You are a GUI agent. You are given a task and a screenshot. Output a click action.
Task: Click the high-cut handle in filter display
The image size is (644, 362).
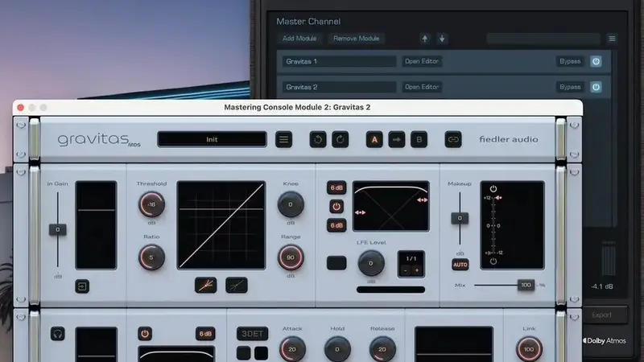[x=422, y=200]
